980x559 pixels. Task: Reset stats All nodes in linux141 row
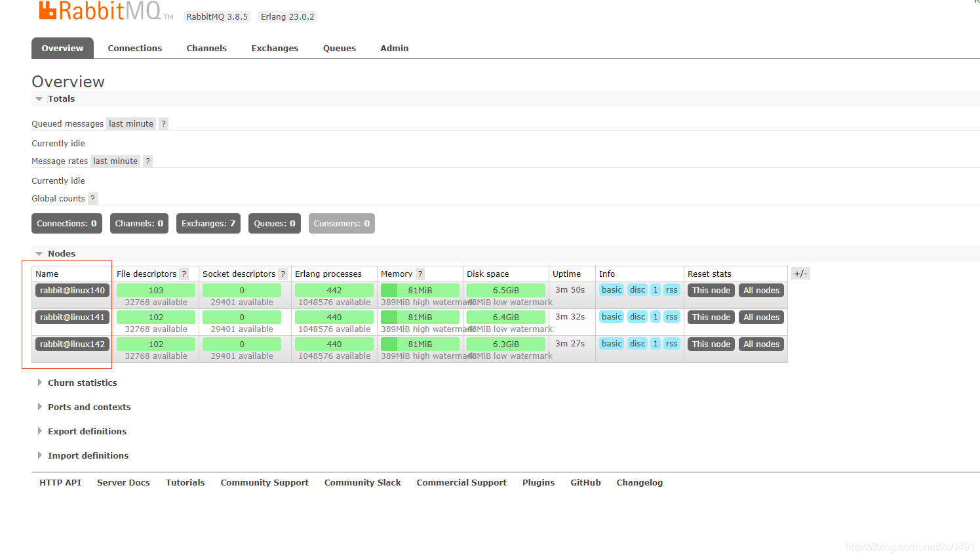click(x=762, y=318)
